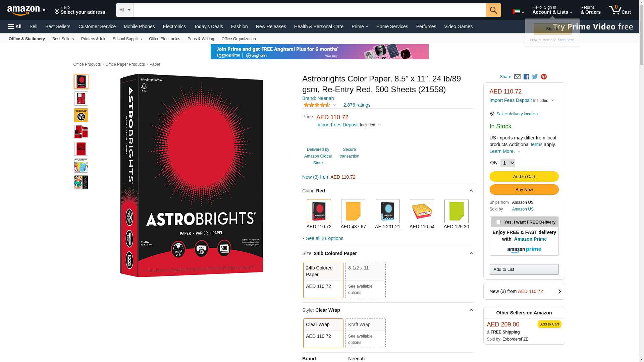644x362 pixels.
Task: Open the shopping cart icon
Action: (x=620, y=10)
